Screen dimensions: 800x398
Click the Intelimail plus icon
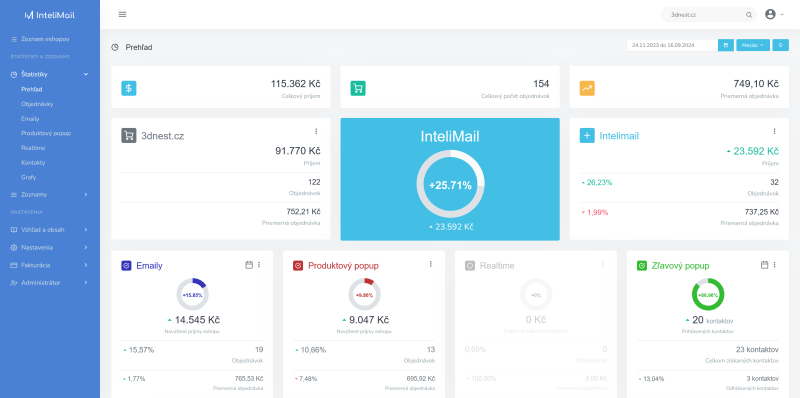click(x=587, y=136)
